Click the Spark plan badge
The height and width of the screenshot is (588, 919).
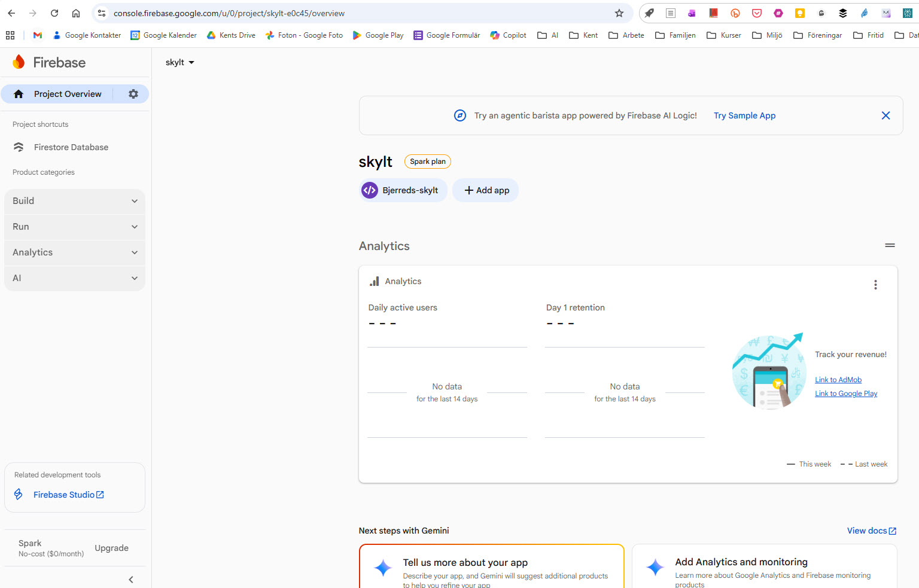[428, 162]
